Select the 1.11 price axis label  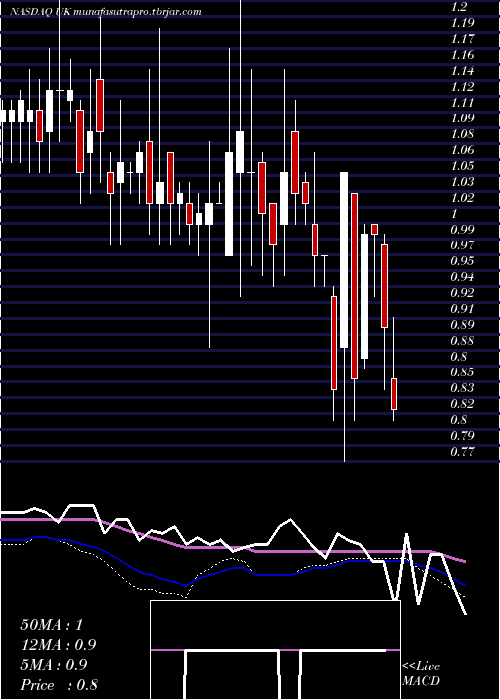(462, 103)
